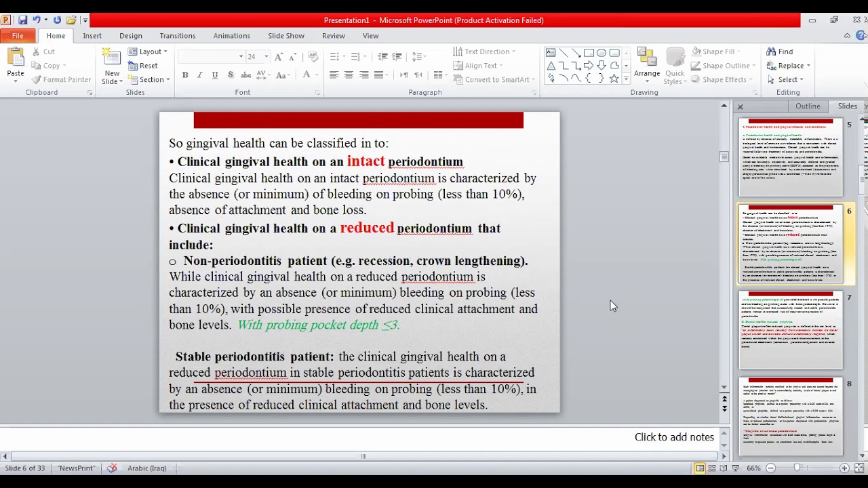Select the Right Arrow shape
This screenshot has width=868, height=488.
pos(589,66)
